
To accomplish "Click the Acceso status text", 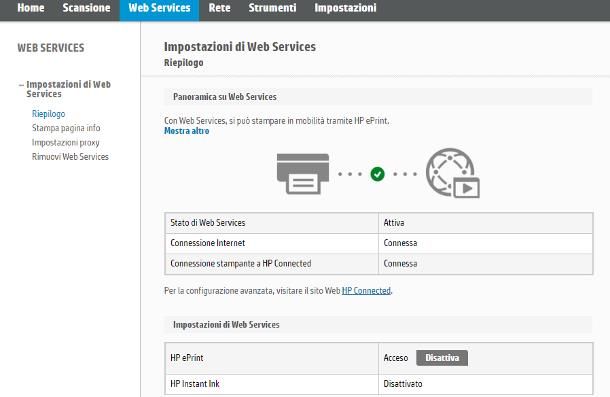I will (396, 358).
